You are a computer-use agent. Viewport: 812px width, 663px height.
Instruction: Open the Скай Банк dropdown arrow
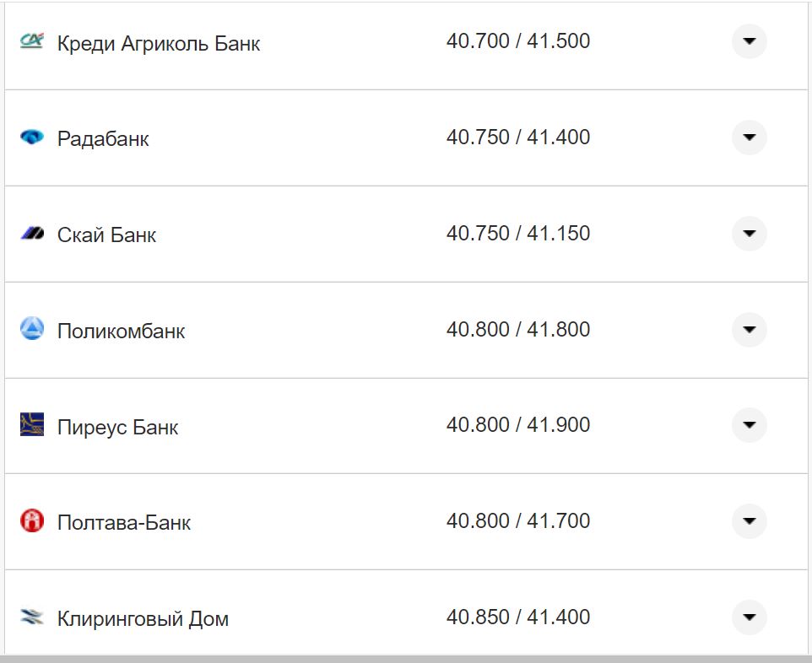click(749, 234)
